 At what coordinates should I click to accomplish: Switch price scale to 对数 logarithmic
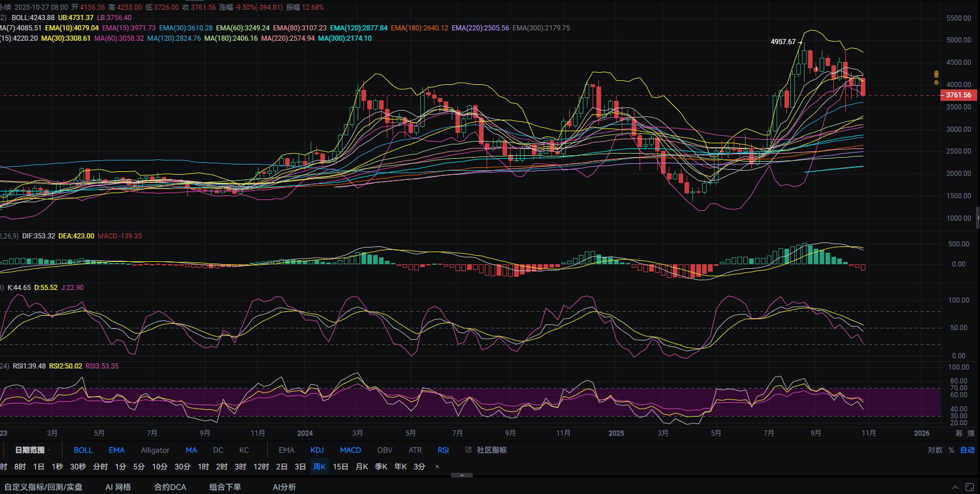pos(935,450)
